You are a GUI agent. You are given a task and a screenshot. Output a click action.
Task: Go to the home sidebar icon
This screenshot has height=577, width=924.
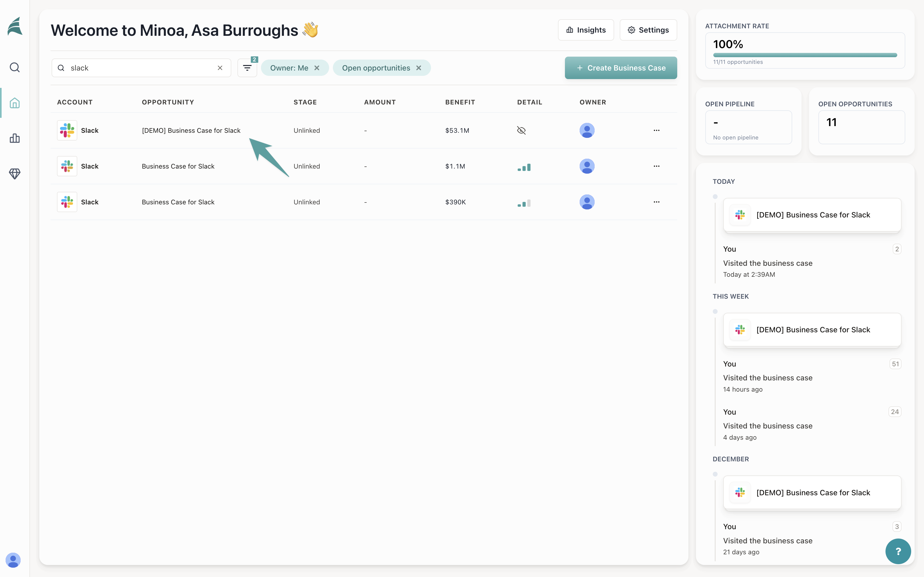click(14, 103)
